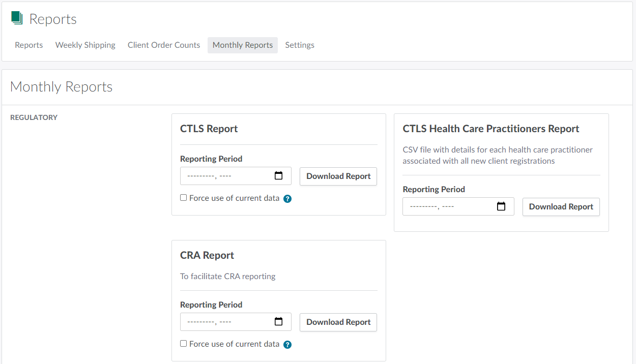Click the CTLS Force use of current data label
Screen dimensions: 636x364
pyautogui.click(x=234, y=198)
